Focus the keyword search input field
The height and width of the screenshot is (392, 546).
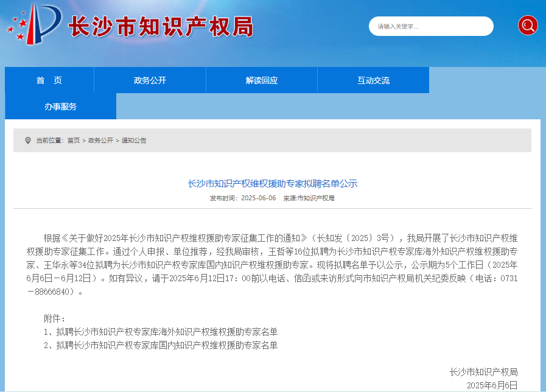430,26
